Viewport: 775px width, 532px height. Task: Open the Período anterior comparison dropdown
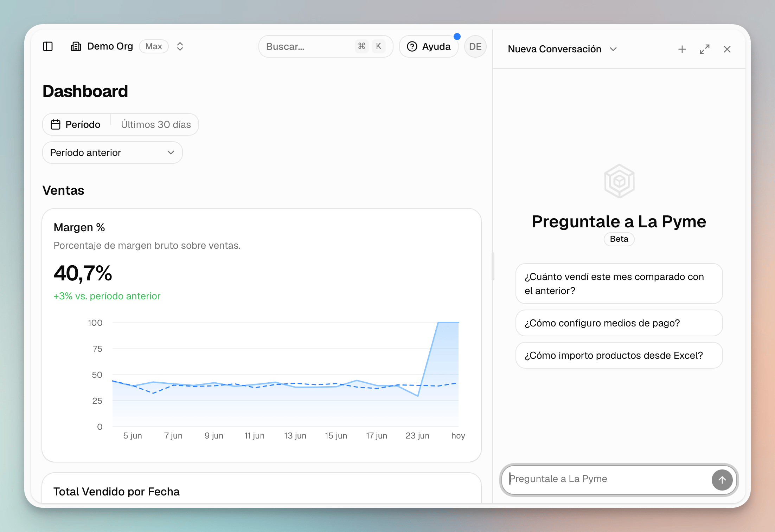click(113, 153)
